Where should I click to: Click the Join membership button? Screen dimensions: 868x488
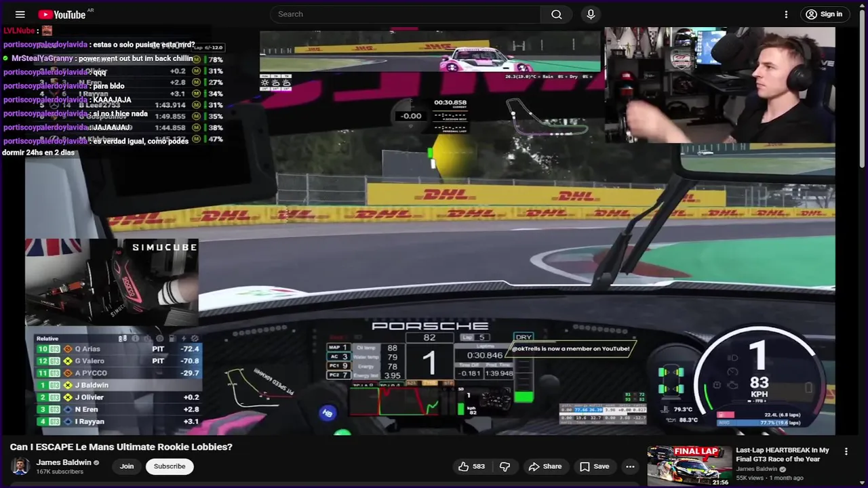tap(127, 466)
